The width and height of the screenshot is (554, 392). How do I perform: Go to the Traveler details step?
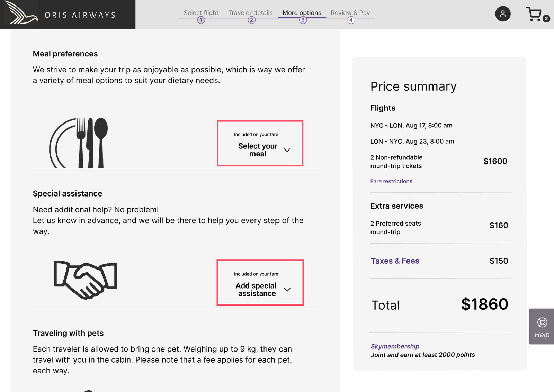250,13
